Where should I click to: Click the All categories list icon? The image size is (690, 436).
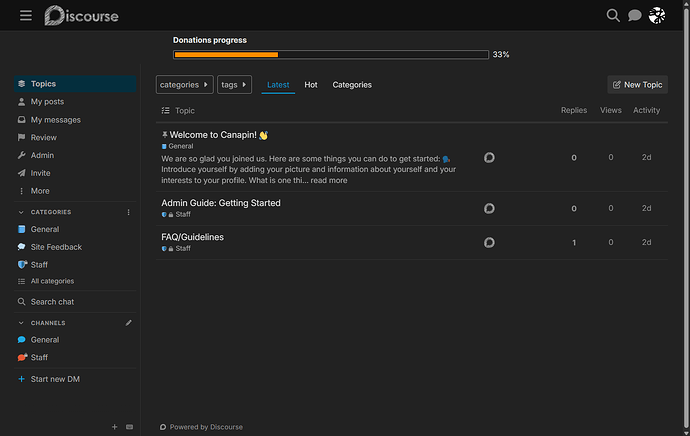coord(22,281)
